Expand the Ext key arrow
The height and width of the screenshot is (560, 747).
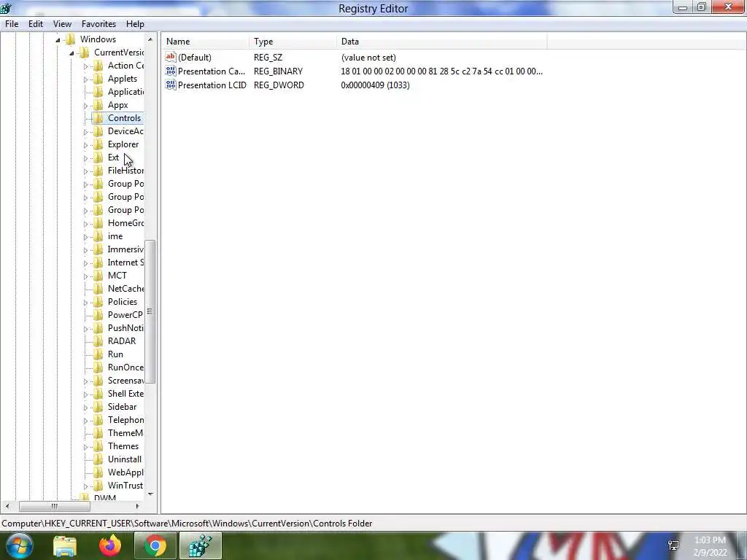click(86, 158)
